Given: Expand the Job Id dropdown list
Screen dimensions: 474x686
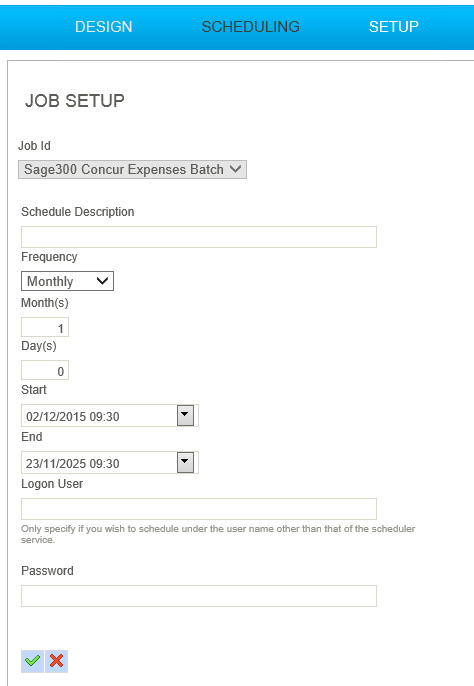Looking at the screenshot, I should [132, 169].
